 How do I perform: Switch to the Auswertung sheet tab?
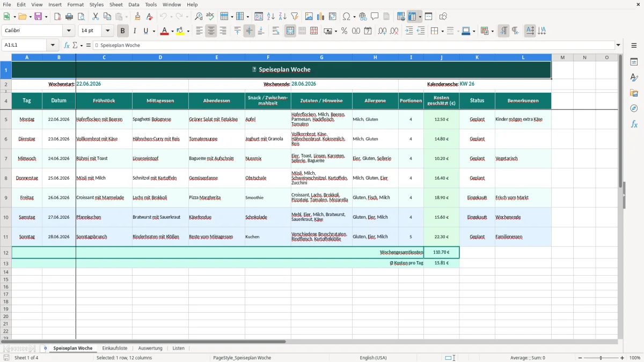coord(150,348)
